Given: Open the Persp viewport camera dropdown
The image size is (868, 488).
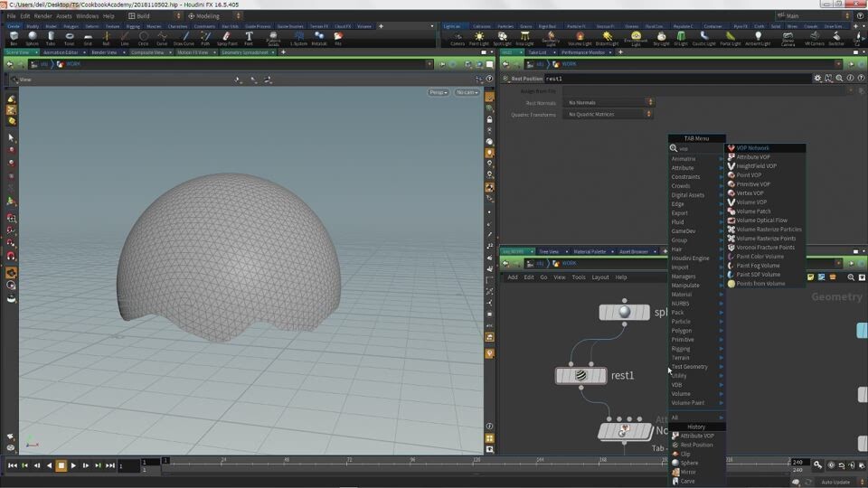Looking at the screenshot, I should pyautogui.click(x=439, y=92).
